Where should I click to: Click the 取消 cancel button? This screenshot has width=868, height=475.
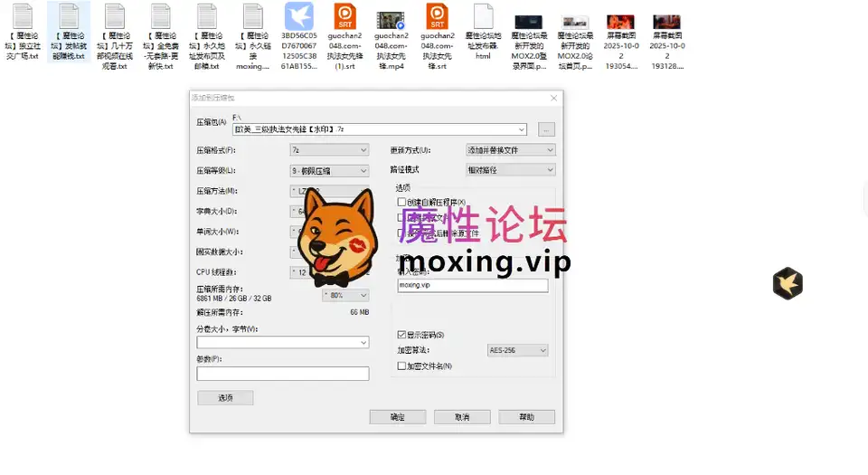[x=462, y=417]
